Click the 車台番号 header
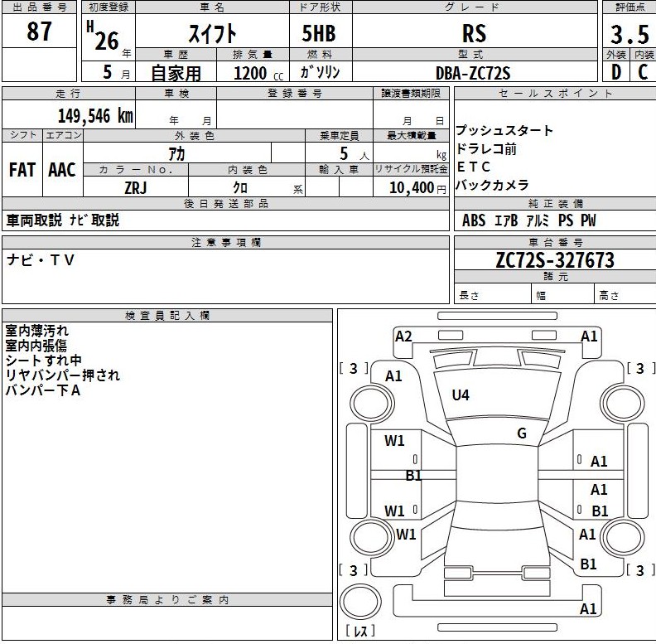Viewport: 656px width, 644px height. (556, 243)
